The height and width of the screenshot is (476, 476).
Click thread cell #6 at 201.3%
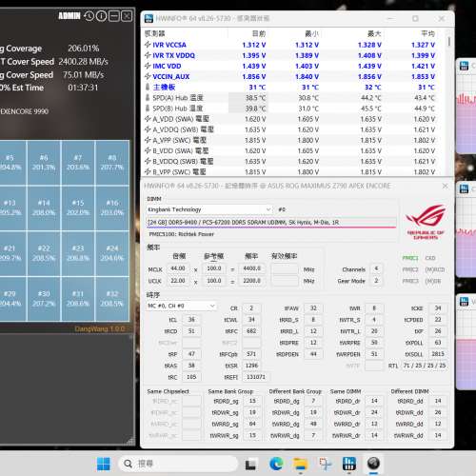[x=44, y=163]
